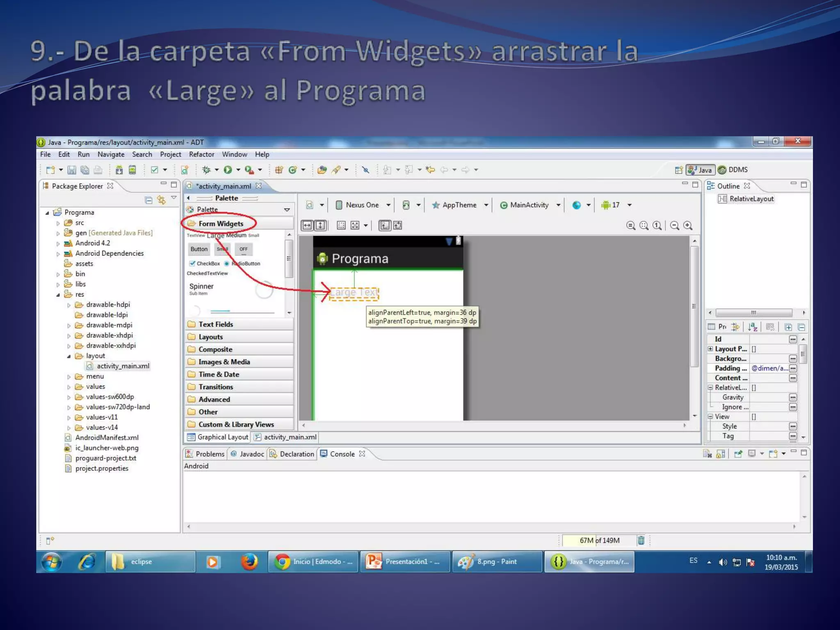Screen dimensions: 840x630
Task: Open Firefox from the taskbar
Action: [249, 562]
